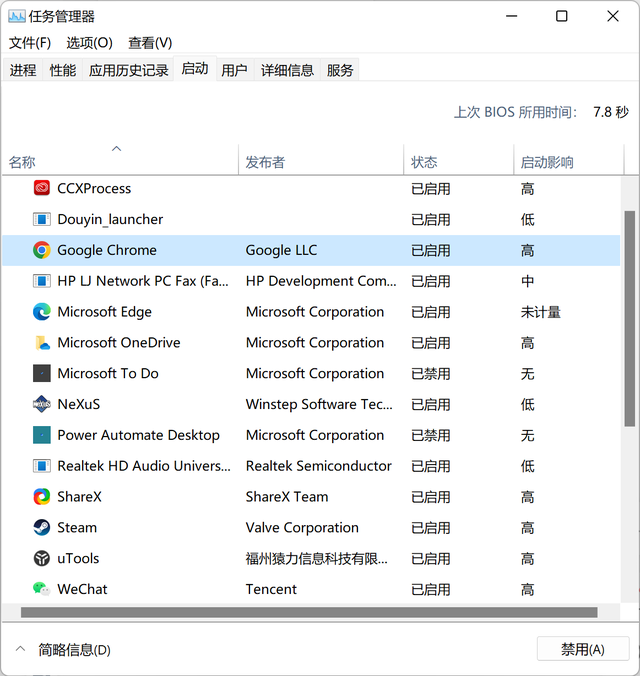Open the 文件(F) menu

click(30, 43)
